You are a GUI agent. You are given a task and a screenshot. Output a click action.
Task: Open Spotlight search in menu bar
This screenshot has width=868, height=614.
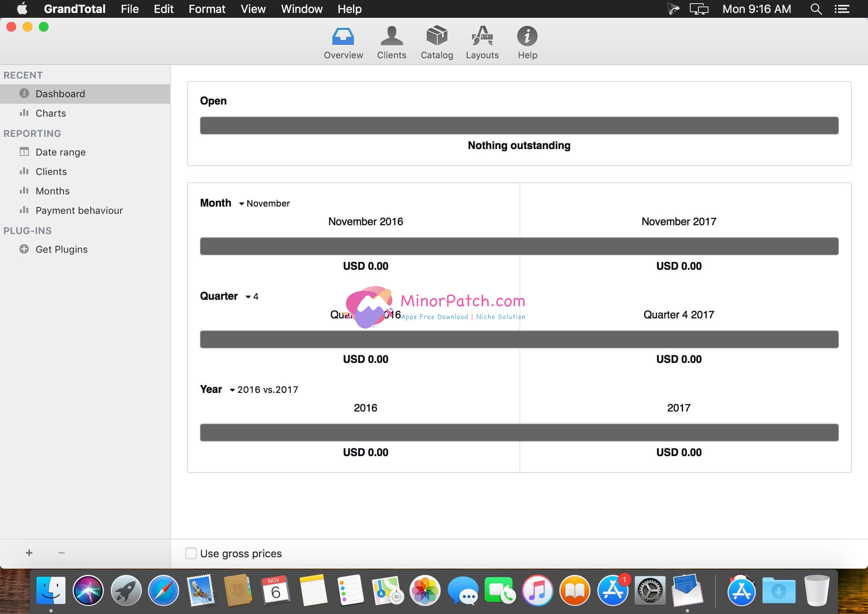816,9
